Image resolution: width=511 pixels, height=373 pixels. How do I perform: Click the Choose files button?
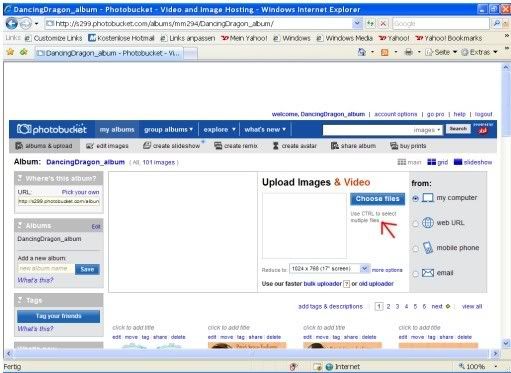click(x=377, y=199)
